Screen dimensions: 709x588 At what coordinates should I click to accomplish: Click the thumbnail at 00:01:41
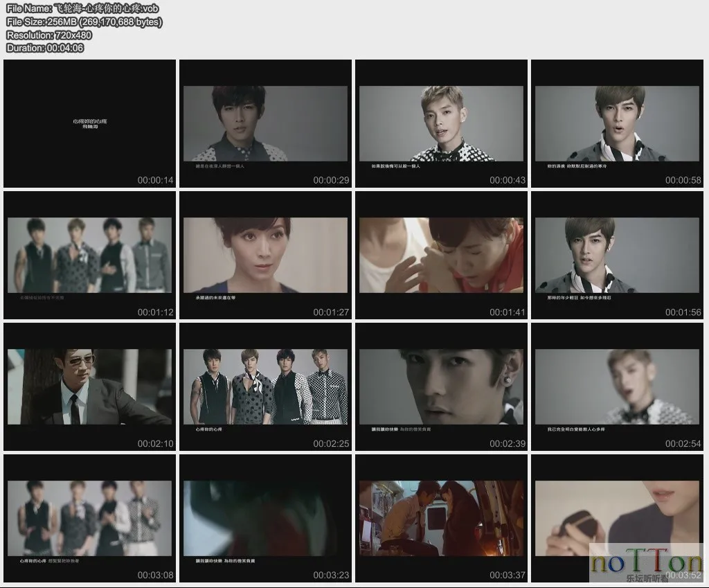coord(441,255)
